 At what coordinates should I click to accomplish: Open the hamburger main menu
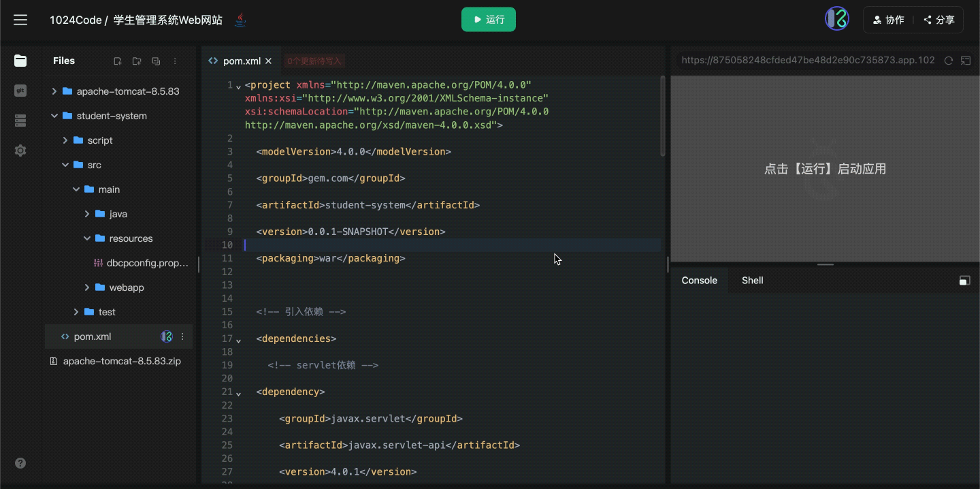point(20,20)
